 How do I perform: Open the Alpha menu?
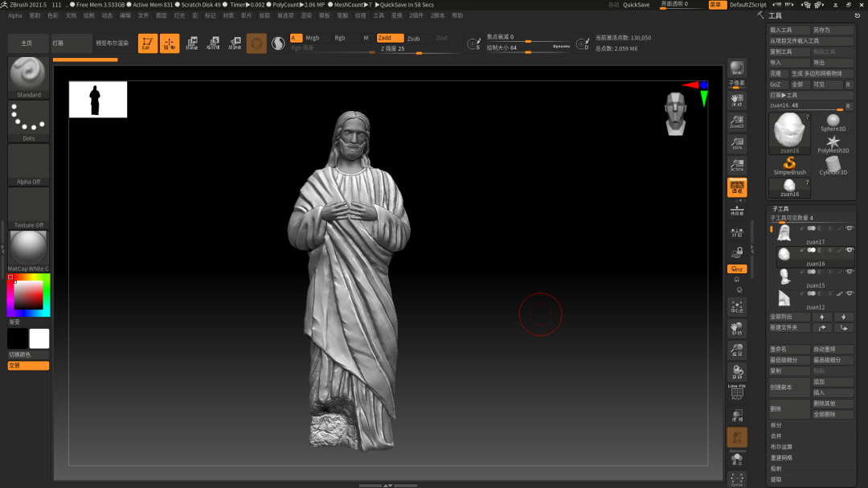[x=15, y=15]
